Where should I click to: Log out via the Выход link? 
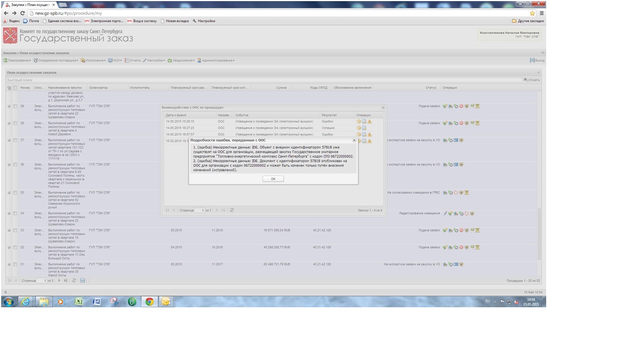(x=537, y=60)
